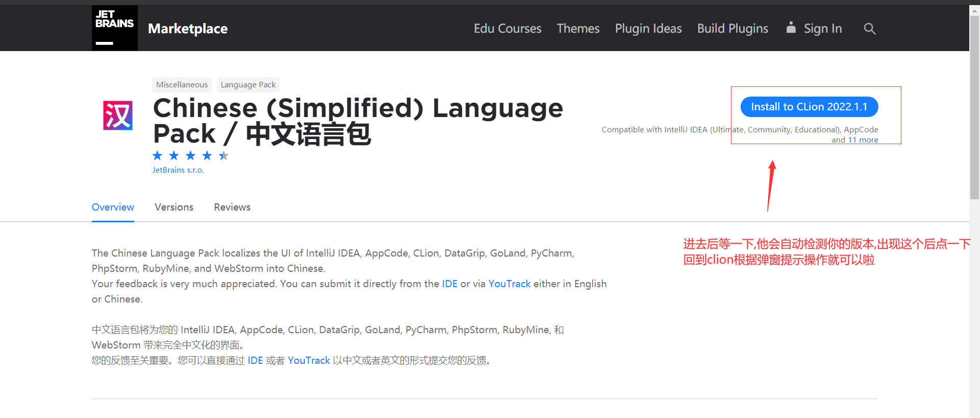The height and width of the screenshot is (418, 980).
Task: Click the Language Pack category tag
Action: pos(248,85)
